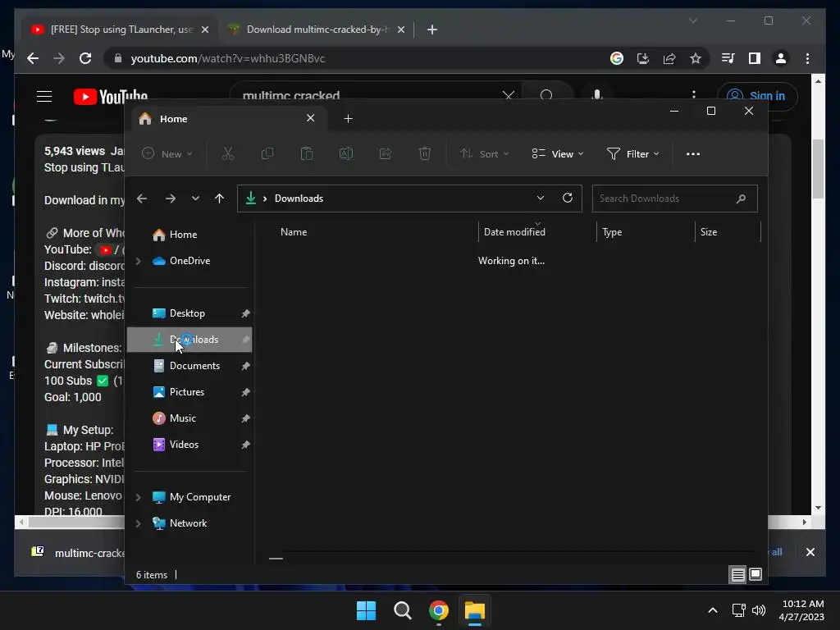Click the search magnifier in Search Downloads box

[741, 199]
